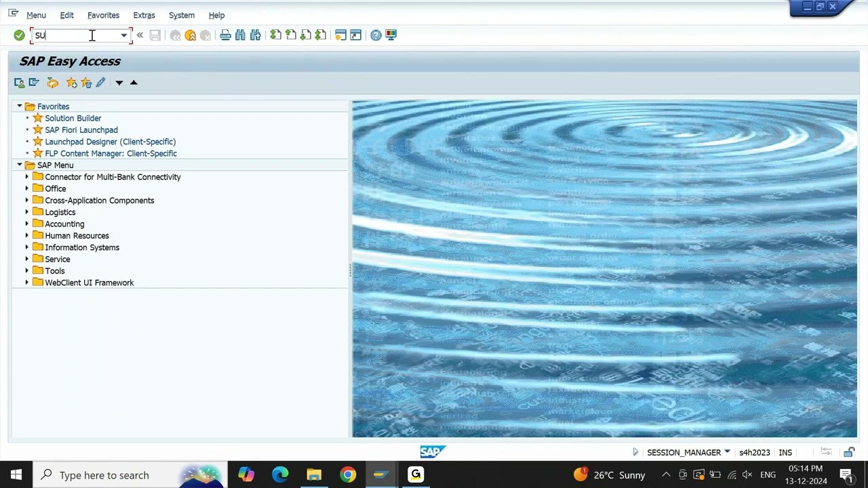Select FLP Content Manager: Client-Specific favorite
Viewport: 868px width, 488px height.
tap(111, 153)
